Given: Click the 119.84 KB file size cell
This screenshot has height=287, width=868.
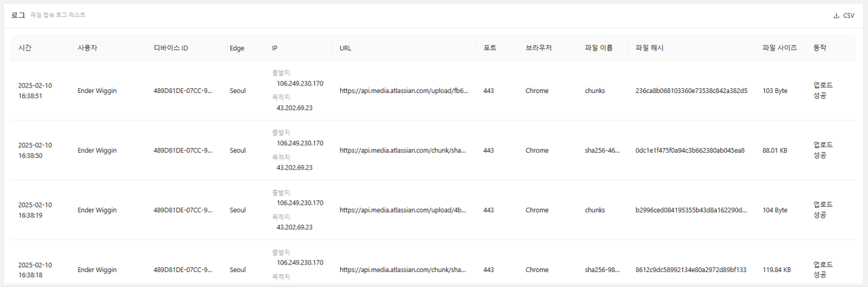Looking at the screenshot, I should pyautogui.click(x=777, y=270).
